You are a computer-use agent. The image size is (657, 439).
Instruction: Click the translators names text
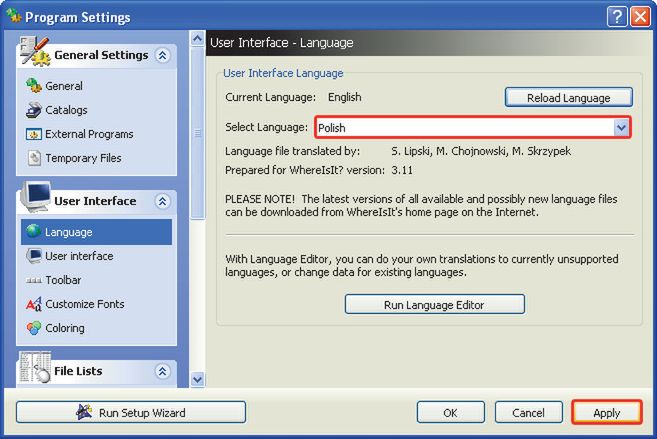pos(481,151)
